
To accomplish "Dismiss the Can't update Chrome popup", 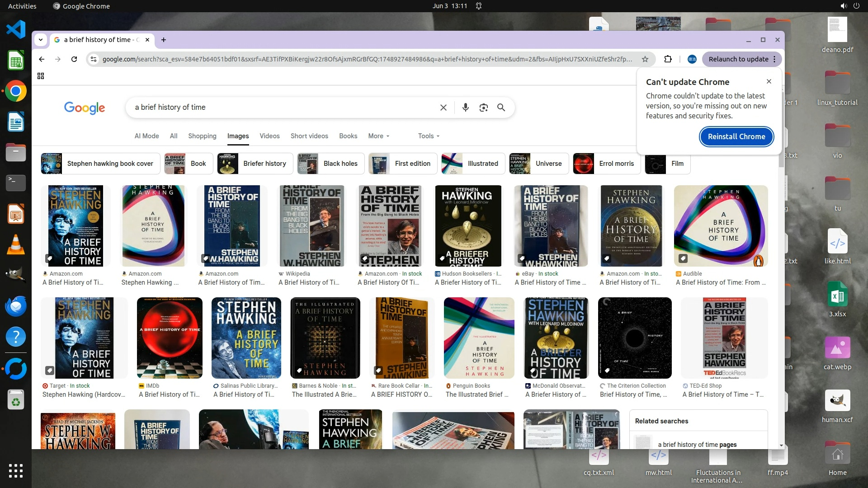I will click(x=769, y=81).
